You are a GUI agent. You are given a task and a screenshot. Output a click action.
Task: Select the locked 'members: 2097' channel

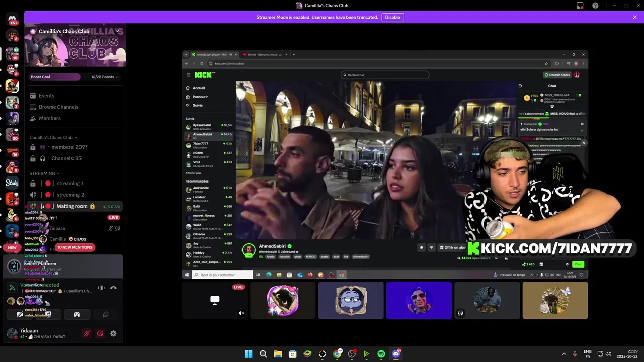[74, 147]
